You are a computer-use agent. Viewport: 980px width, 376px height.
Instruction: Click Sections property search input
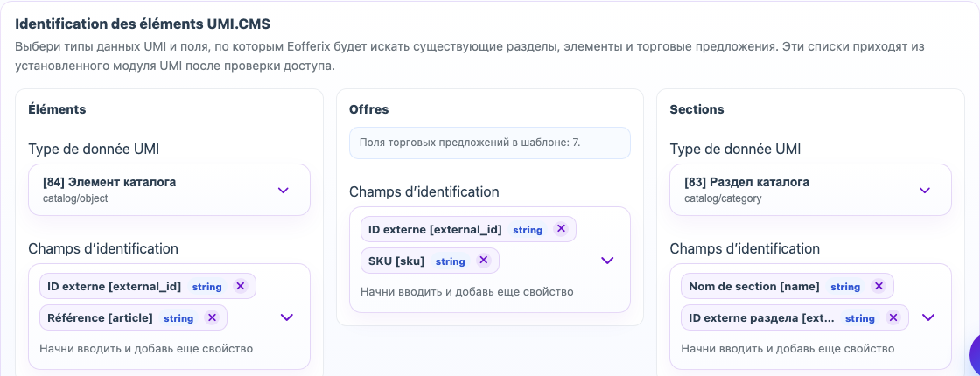[x=787, y=349]
